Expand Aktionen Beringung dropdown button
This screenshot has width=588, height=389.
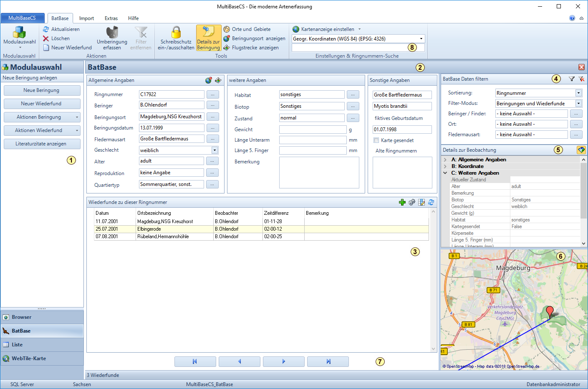coord(77,117)
